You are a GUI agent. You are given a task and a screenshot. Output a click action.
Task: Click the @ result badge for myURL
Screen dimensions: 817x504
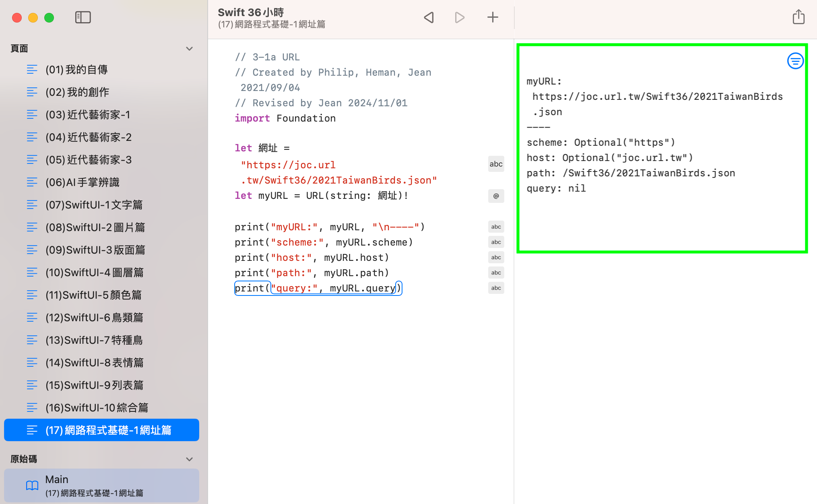click(x=496, y=196)
